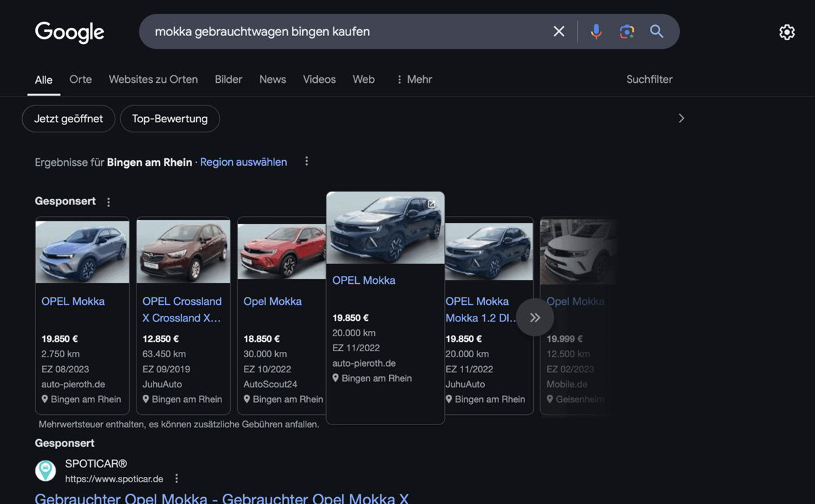
Task: Switch to the Bilder tab
Action: (228, 79)
